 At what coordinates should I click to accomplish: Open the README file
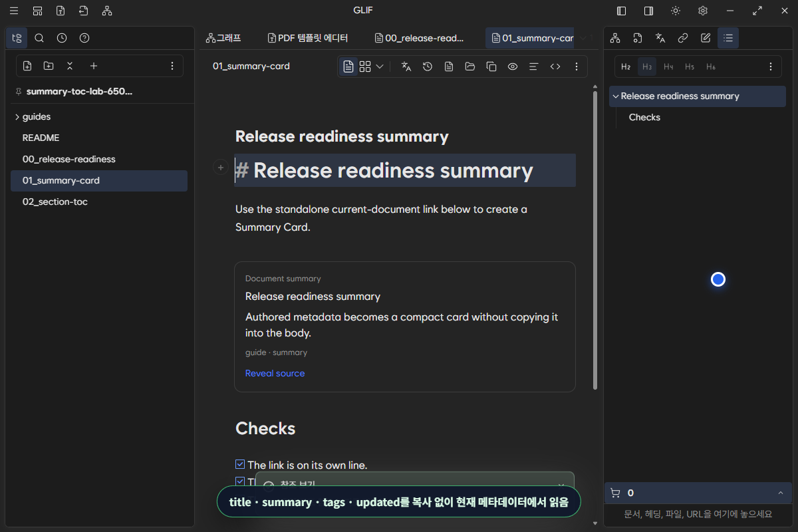pos(99,138)
